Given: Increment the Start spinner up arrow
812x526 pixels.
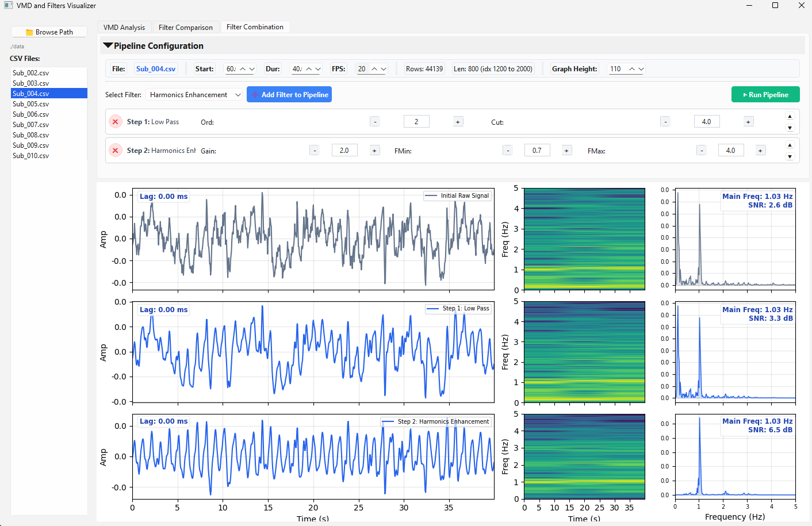Looking at the screenshot, I should pos(243,69).
